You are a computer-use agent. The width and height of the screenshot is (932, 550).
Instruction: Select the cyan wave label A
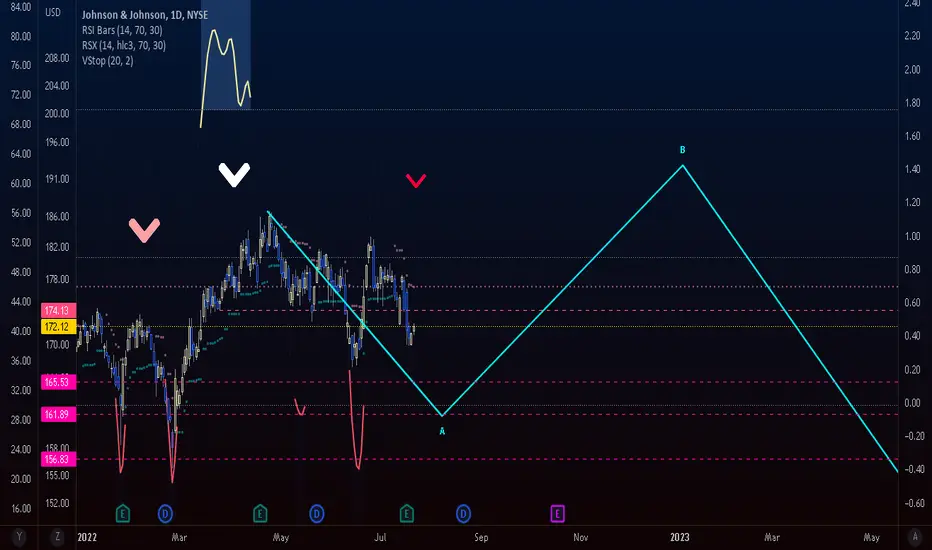(442, 431)
